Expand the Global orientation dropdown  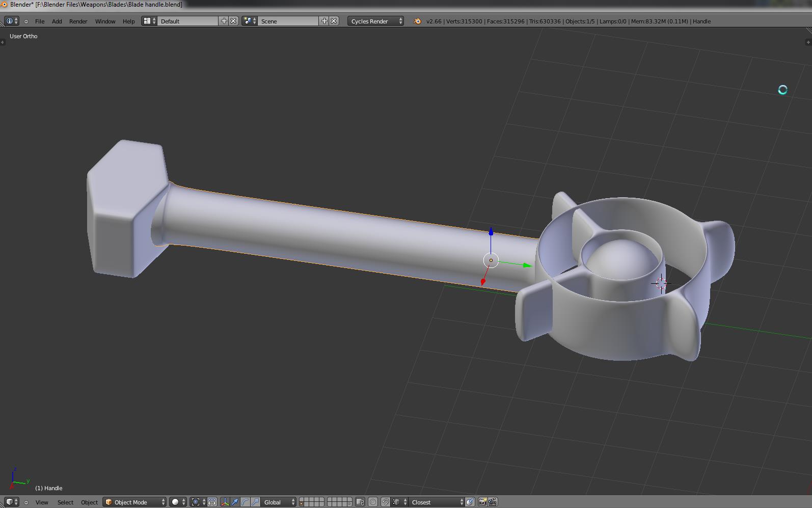click(x=279, y=502)
